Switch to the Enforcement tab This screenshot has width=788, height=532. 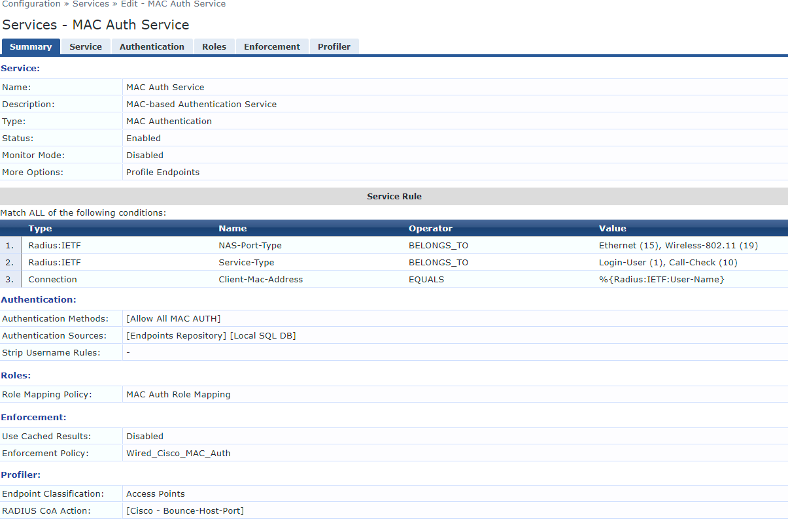(x=272, y=46)
